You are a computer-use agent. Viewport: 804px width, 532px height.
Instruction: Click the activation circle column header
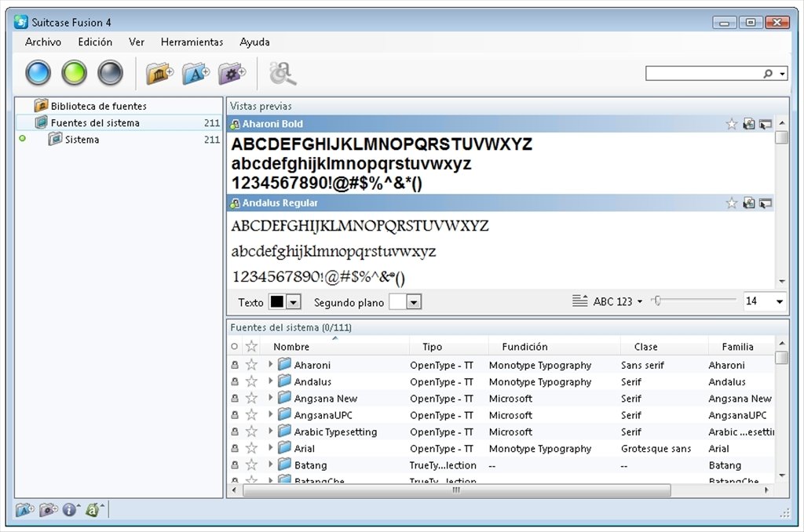pos(234,347)
